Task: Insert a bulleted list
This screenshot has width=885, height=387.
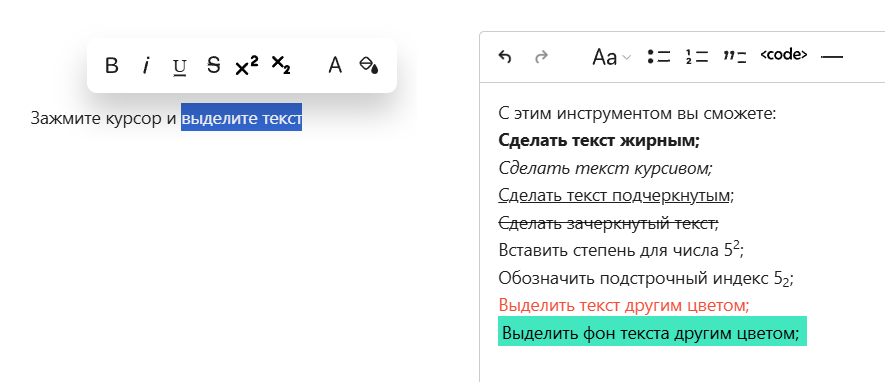Action: coord(659,56)
